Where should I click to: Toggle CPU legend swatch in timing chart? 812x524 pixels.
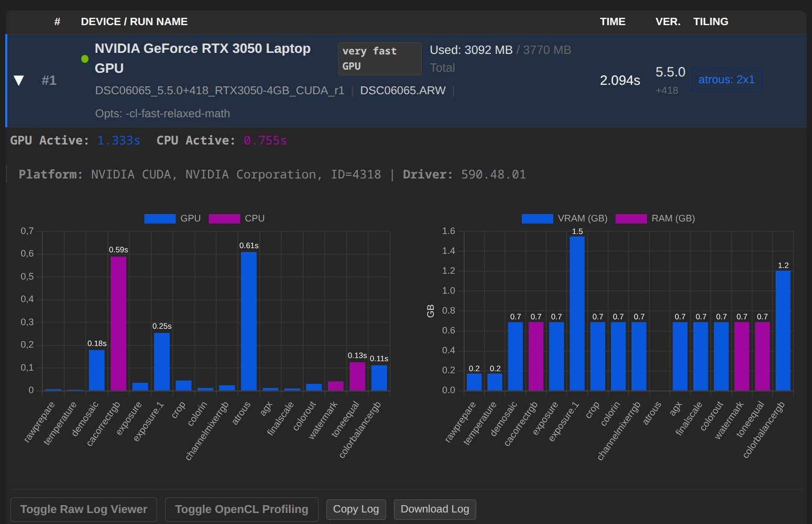[224, 219]
